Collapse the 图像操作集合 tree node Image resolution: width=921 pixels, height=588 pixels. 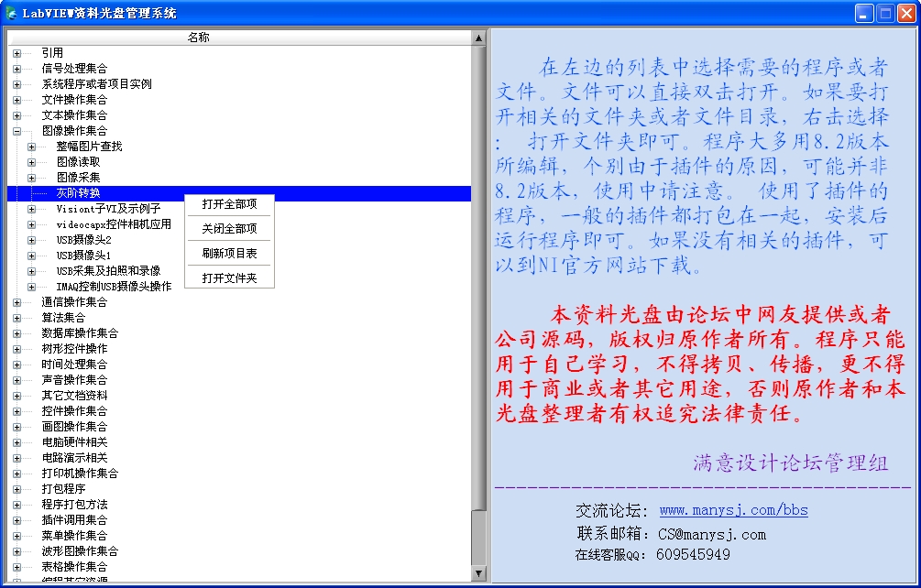point(16,131)
